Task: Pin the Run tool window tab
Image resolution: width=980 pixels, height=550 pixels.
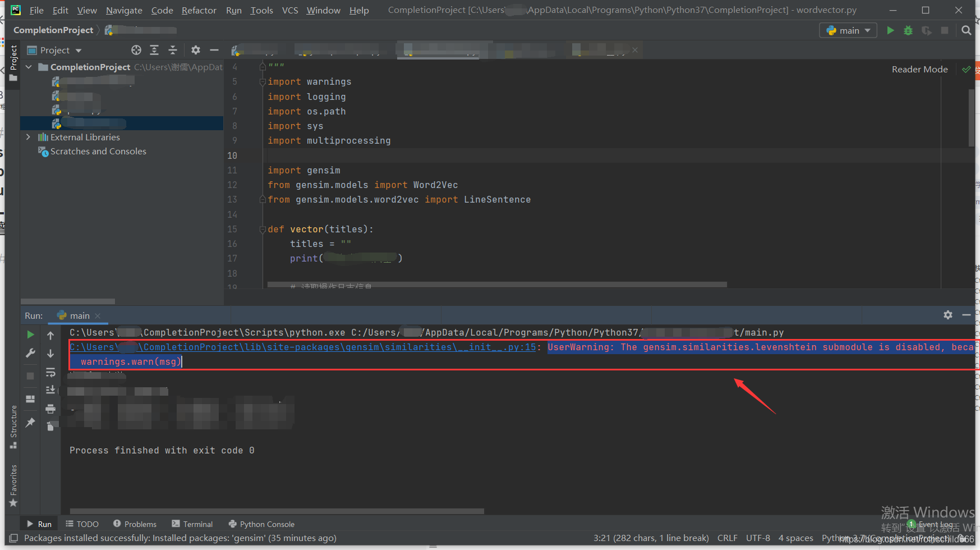Action: (x=30, y=422)
